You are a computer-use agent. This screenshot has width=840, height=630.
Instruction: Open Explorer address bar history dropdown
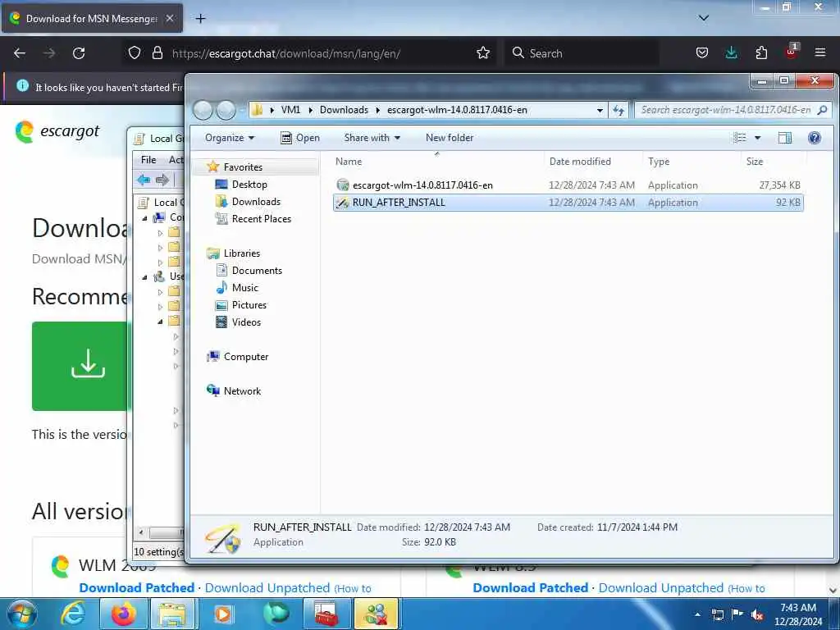(600, 110)
